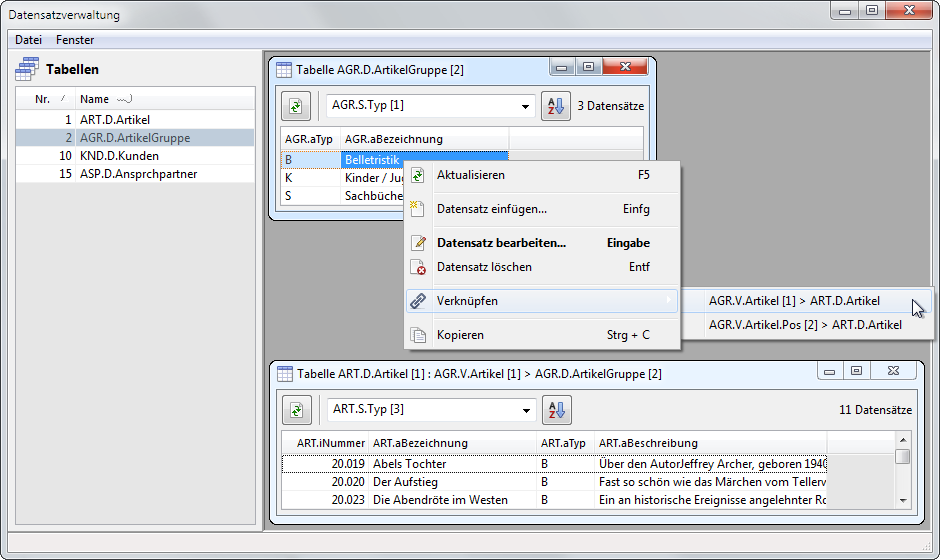Click table icon in ART.D.Artikel window title

click(x=284, y=373)
